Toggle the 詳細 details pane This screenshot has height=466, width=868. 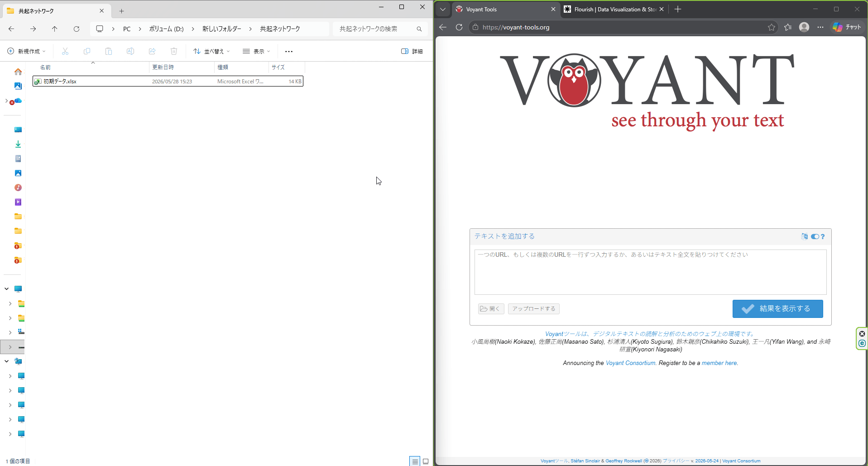(x=412, y=51)
